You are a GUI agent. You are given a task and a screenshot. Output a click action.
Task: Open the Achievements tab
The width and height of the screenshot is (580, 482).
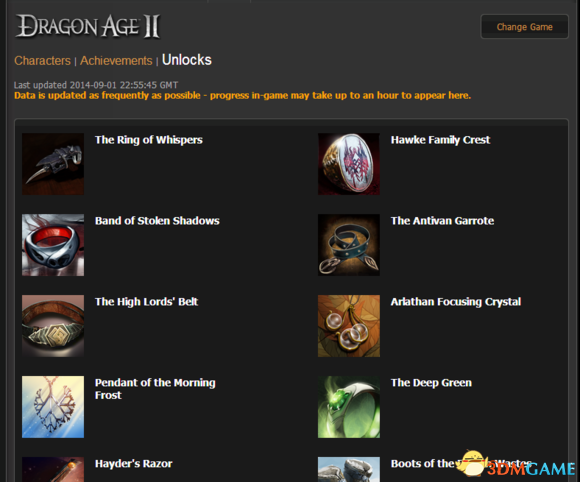116,61
